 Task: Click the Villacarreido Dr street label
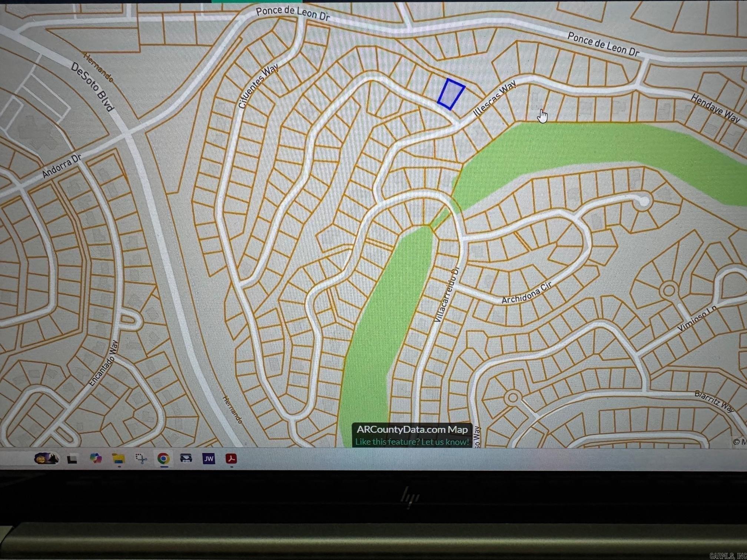[446, 295]
